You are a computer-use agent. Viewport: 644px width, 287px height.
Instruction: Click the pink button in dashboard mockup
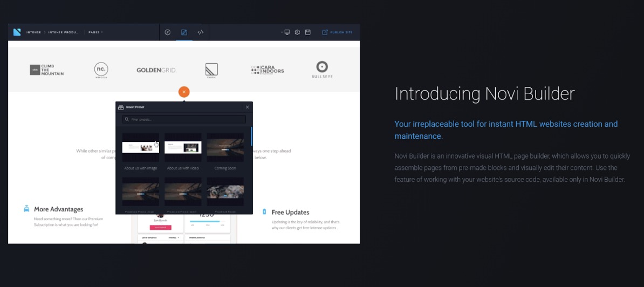[161, 228]
